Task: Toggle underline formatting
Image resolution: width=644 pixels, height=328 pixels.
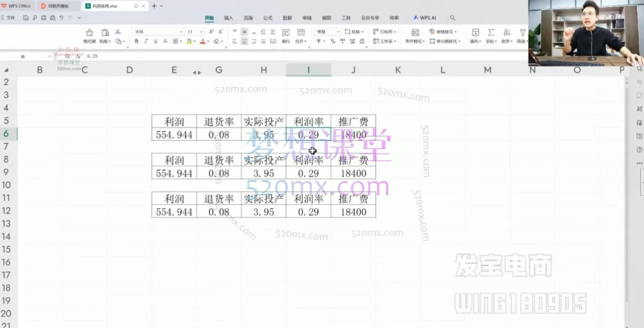Action: [156, 41]
